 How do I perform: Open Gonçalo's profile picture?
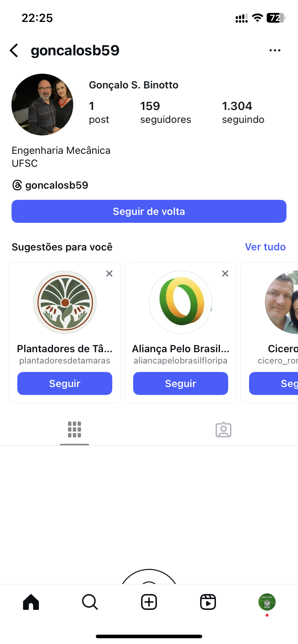(x=42, y=105)
